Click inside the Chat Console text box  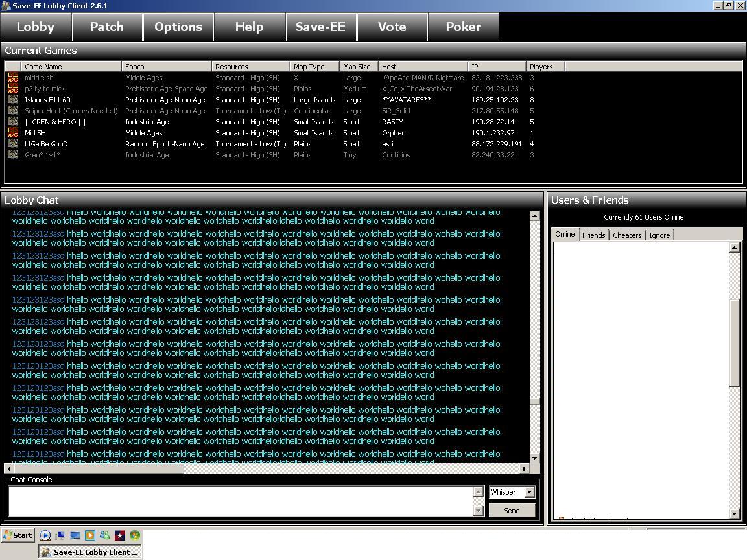pos(241,501)
